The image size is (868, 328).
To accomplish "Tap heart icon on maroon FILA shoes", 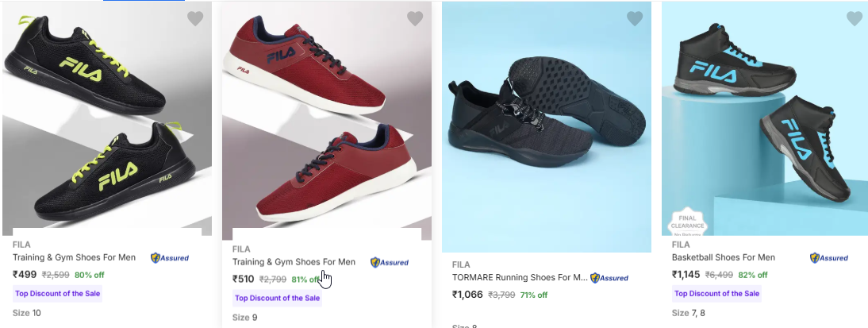I will point(415,18).
